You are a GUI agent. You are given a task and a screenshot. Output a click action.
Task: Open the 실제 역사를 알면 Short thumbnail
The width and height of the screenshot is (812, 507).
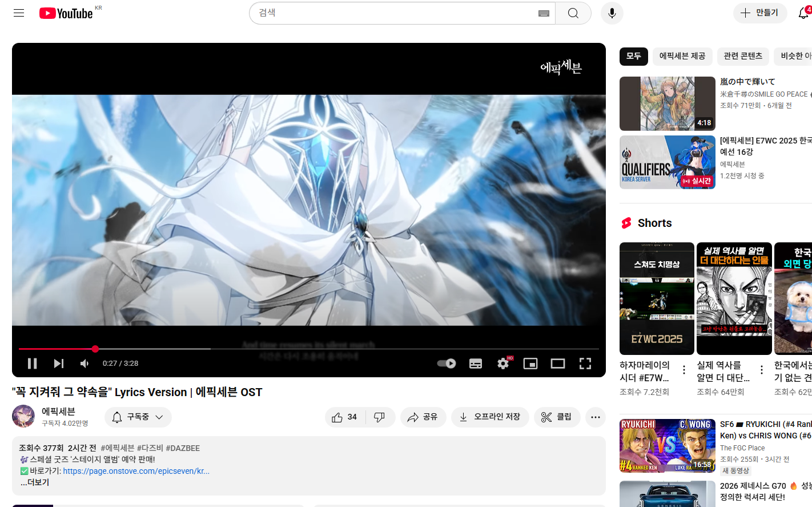pos(734,298)
